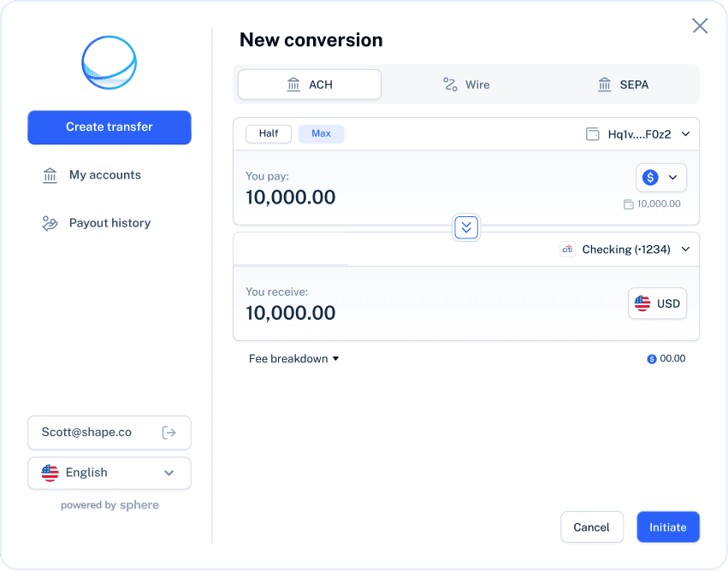Choose the Max amount option
Screen dimensions: 728x571
tap(322, 133)
